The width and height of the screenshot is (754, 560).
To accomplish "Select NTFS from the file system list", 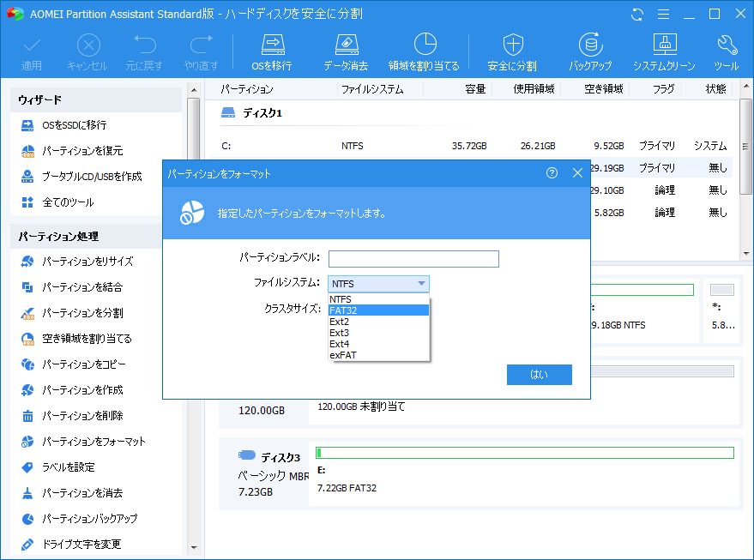I will click(378, 299).
